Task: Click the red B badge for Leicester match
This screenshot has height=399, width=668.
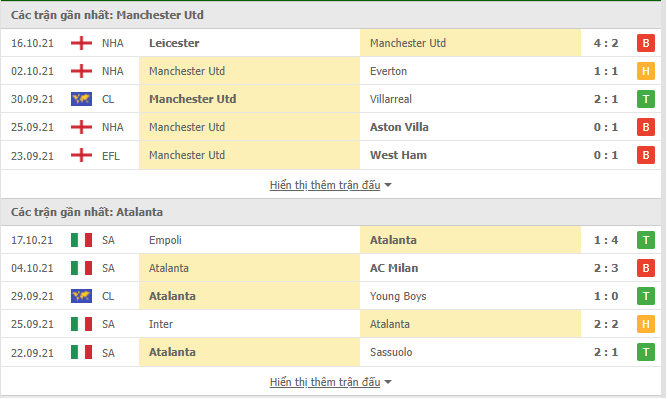Action: point(646,43)
